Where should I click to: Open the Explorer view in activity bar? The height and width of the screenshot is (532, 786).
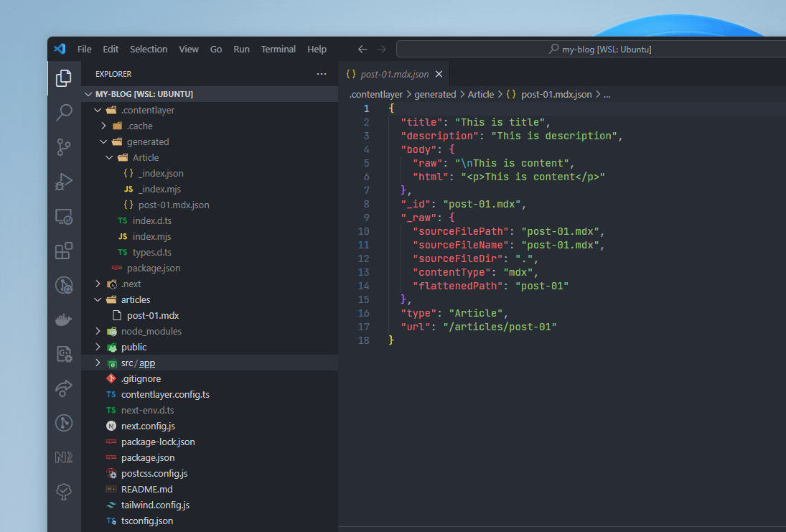[64, 78]
